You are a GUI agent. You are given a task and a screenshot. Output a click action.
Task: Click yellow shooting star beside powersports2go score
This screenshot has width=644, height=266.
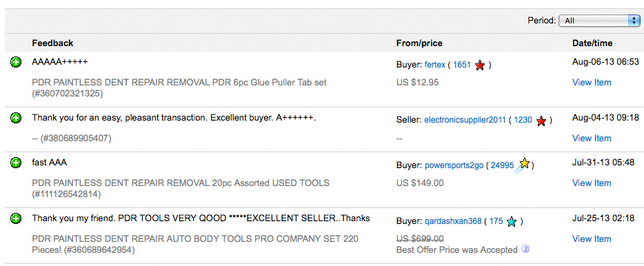click(523, 165)
